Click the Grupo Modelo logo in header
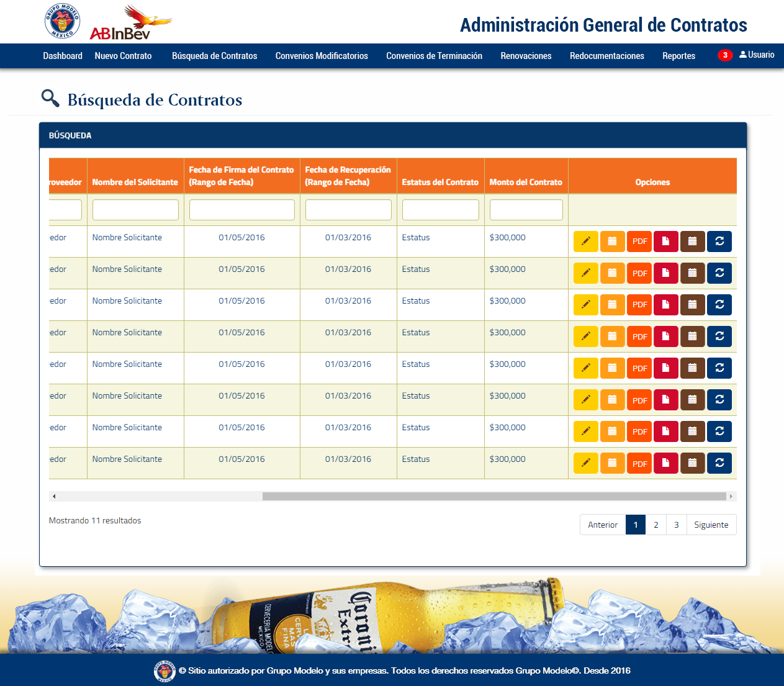 point(62,21)
